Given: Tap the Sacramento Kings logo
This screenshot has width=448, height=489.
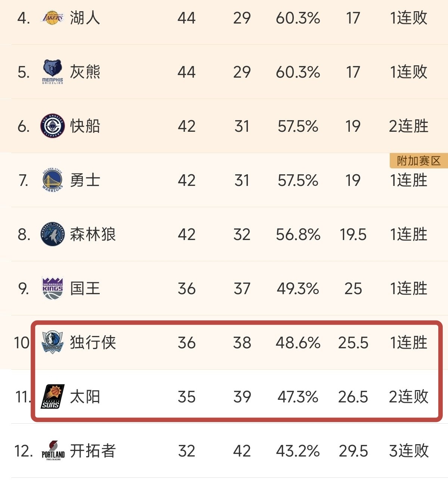Looking at the screenshot, I should click(x=53, y=288).
